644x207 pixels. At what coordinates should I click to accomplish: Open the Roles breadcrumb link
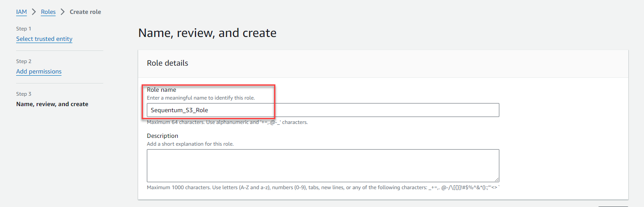(48, 12)
